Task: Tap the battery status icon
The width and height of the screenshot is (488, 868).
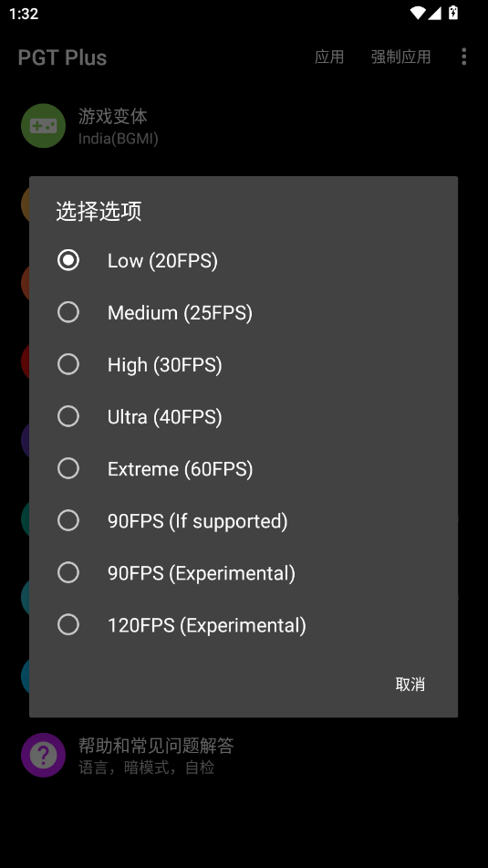Action: tap(453, 13)
